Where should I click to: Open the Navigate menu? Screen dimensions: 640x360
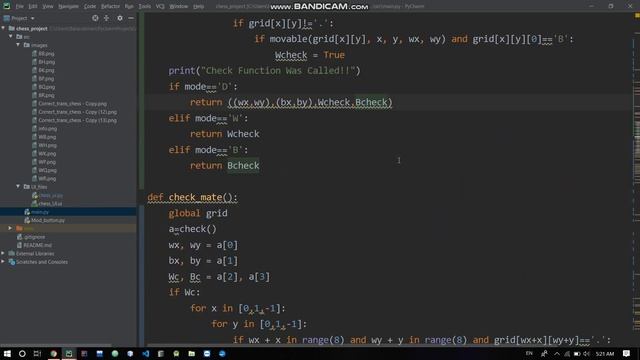pos(68,7)
